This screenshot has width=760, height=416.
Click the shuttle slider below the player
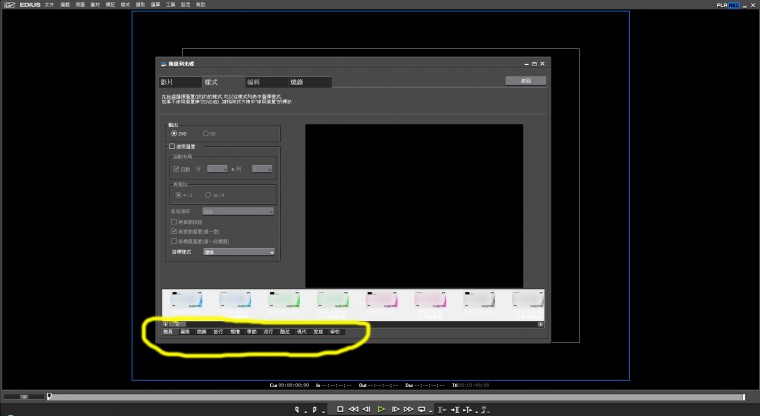pos(24,397)
